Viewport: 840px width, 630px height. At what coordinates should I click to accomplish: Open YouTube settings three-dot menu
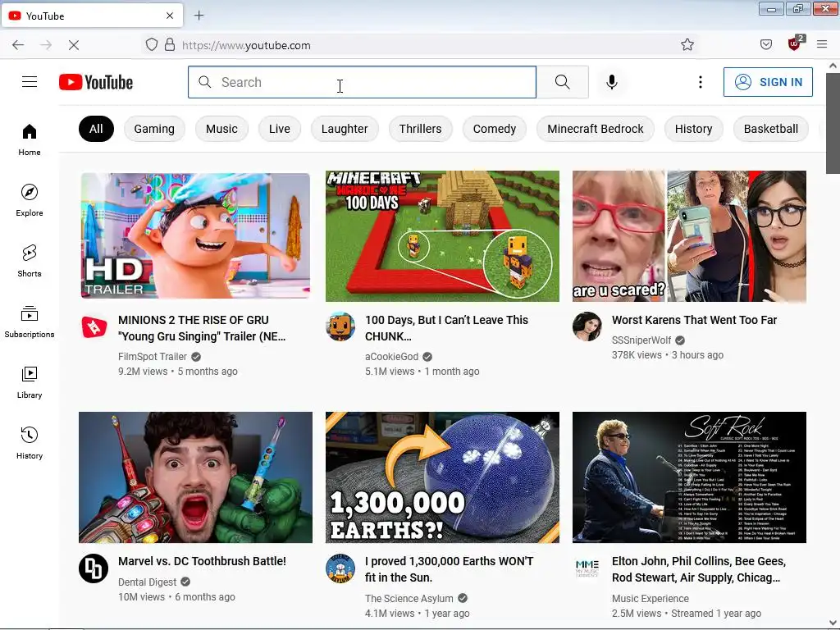point(701,82)
